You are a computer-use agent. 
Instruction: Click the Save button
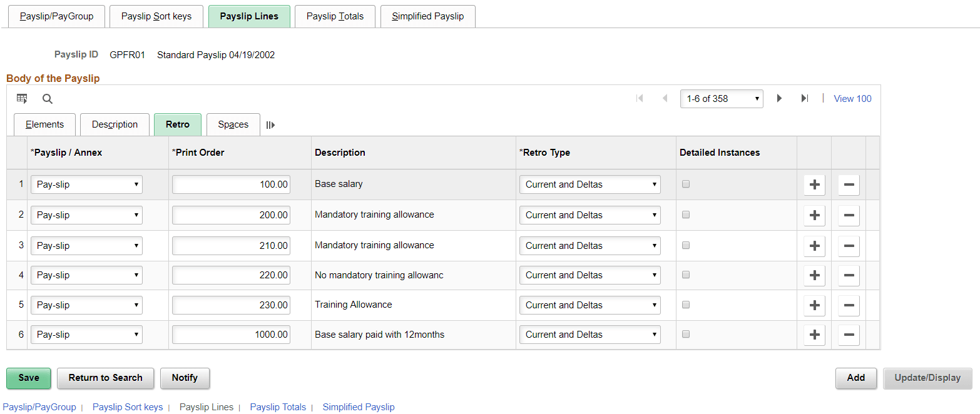click(x=29, y=378)
